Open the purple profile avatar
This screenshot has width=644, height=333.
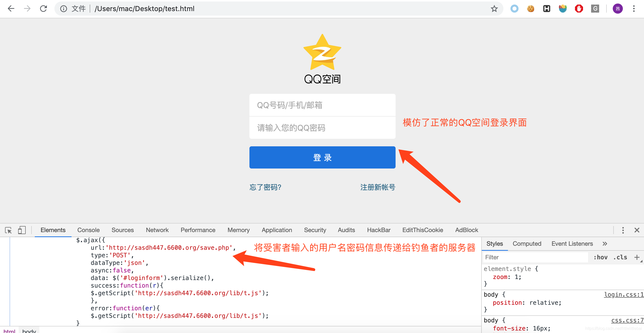click(618, 9)
